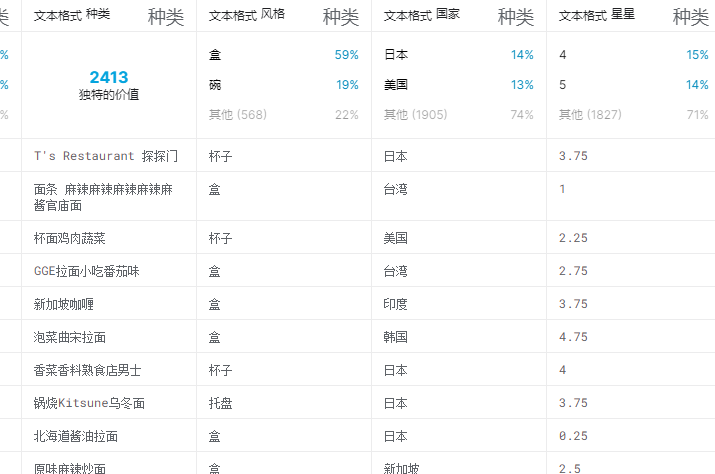Click 杯子 in the 香菜香料熟食店男士 row
This screenshot has height=474, width=715.
click(x=220, y=370)
